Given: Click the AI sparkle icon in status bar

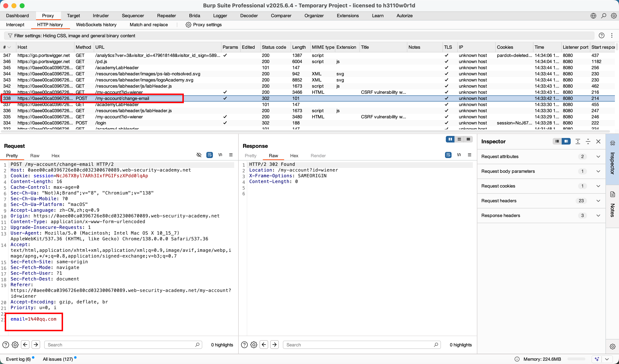Looking at the screenshot, I should [x=597, y=359].
